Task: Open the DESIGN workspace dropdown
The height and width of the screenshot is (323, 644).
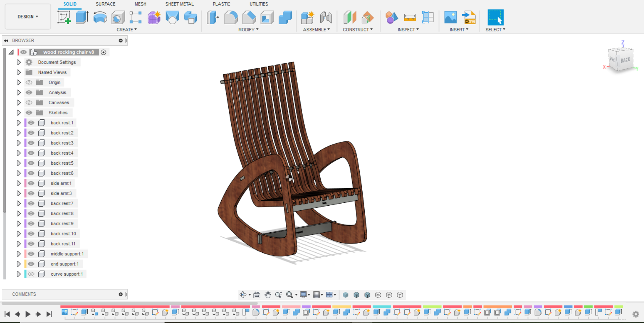Action: coord(28,16)
